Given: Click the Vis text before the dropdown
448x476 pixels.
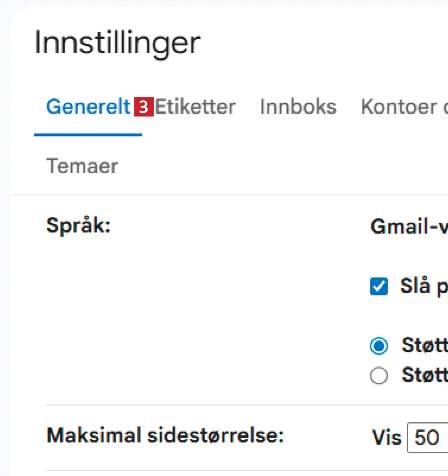Looking at the screenshot, I should [x=387, y=437].
